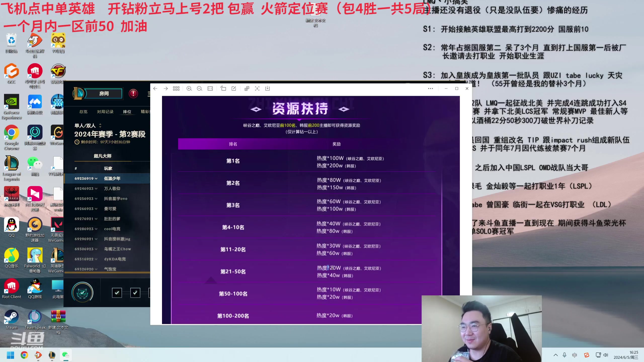Viewport: 644px width, 362px height.
Task: Open 网易UU加速器 desktop shortcut
Action: point(35,138)
